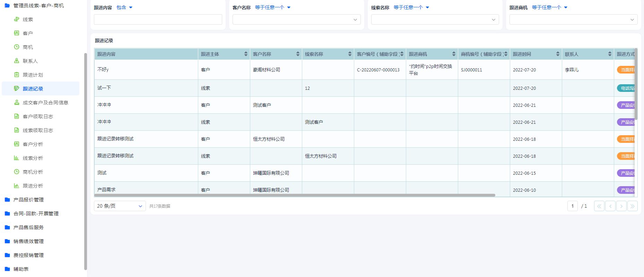Expand the 产品报价管理 menu group

28,200
